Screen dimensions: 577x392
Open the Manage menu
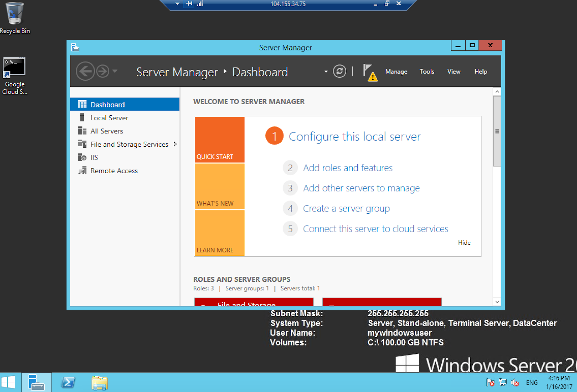coord(396,71)
